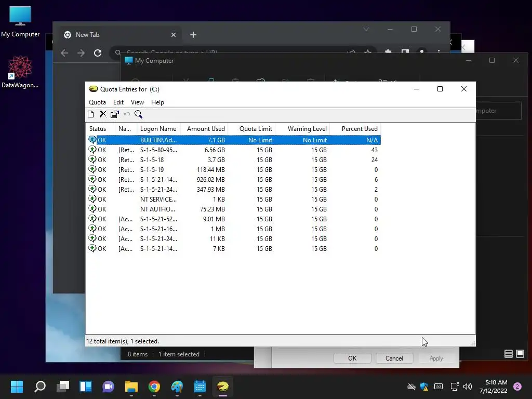This screenshot has height=399, width=532.
Task: Close the New Tab in Chrome
Action: point(174,35)
